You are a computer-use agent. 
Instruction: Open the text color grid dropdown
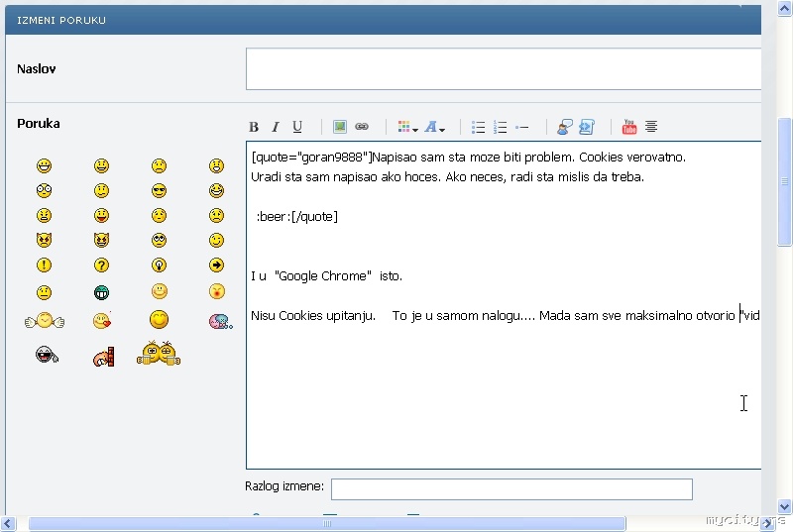(x=407, y=127)
